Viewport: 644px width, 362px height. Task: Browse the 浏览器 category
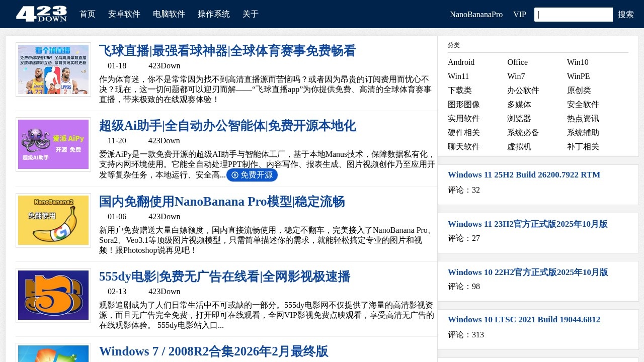pos(519,119)
